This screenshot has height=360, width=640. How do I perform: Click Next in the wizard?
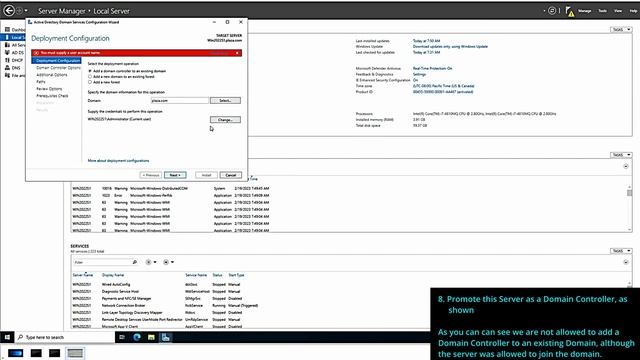pyautogui.click(x=175, y=175)
